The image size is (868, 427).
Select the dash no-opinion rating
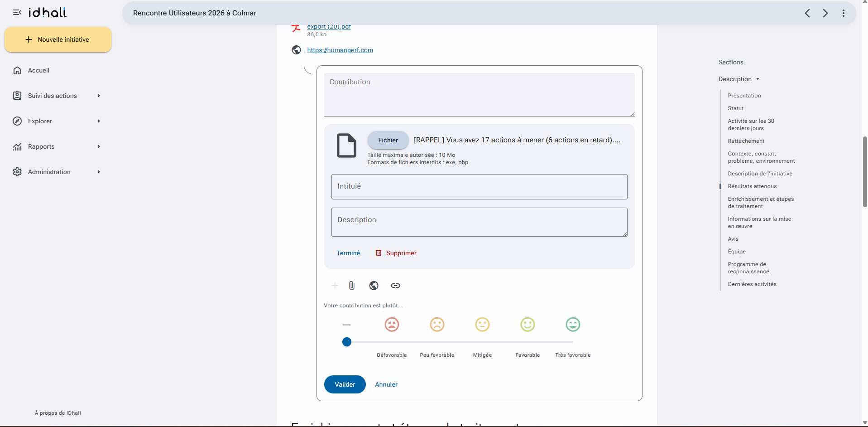pos(346,325)
